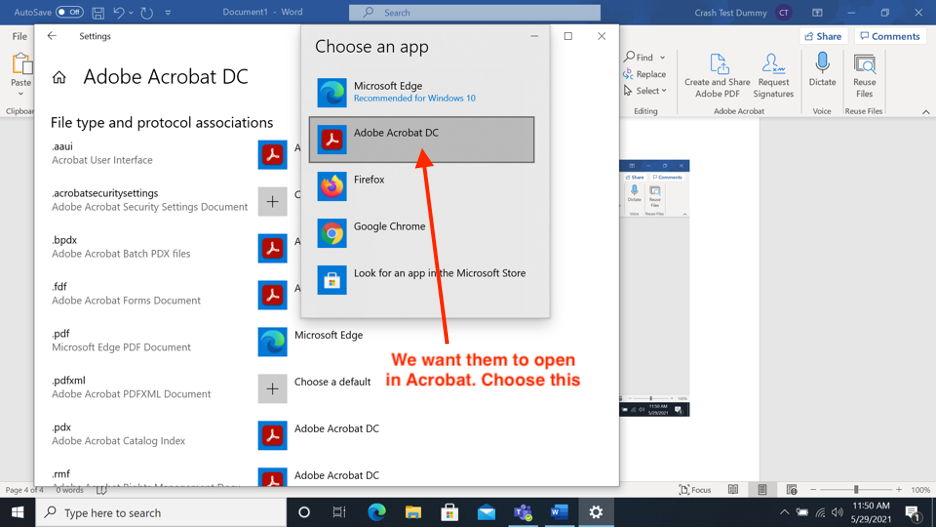Click Create and Share Adobe PDF
This screenshot has width=936, height=528.
click(x=718, y=76)
